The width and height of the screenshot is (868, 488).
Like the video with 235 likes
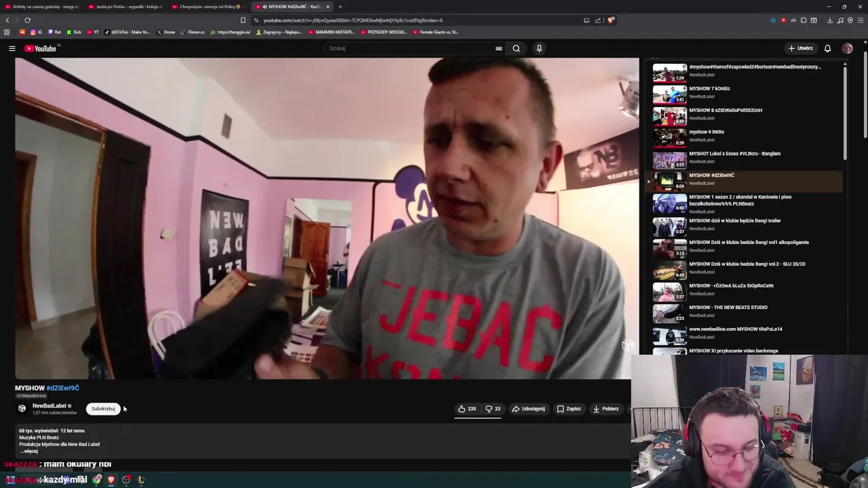tap(467, 409)
